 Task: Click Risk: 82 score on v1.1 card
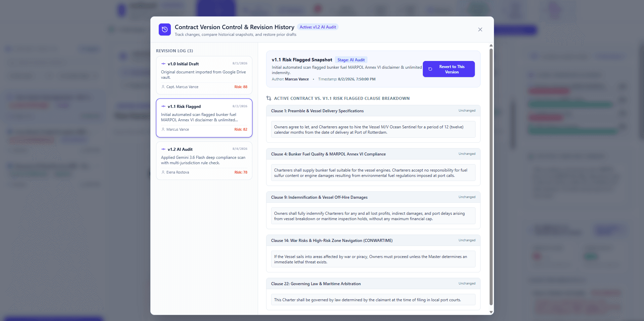[241, 129]
